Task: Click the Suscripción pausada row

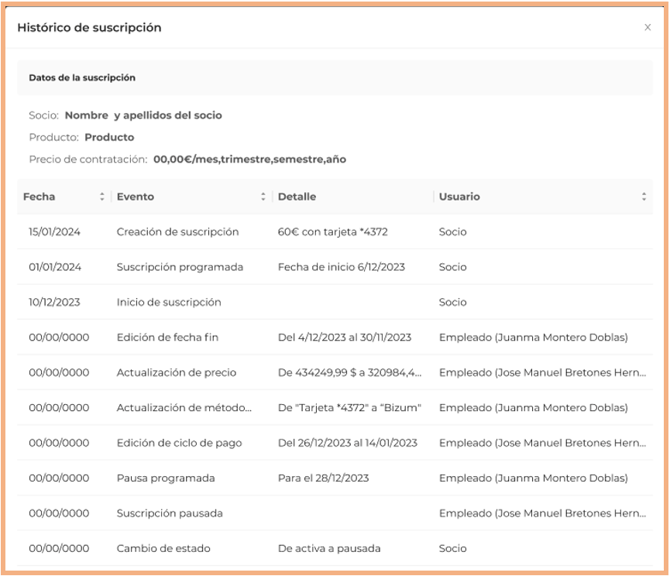Action: 169,513
